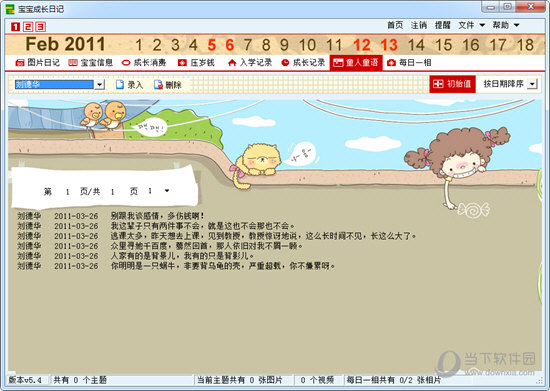Click 注销 in top menu
The width and height of the screenshot is (550, 391).
(x=419, y=25)
